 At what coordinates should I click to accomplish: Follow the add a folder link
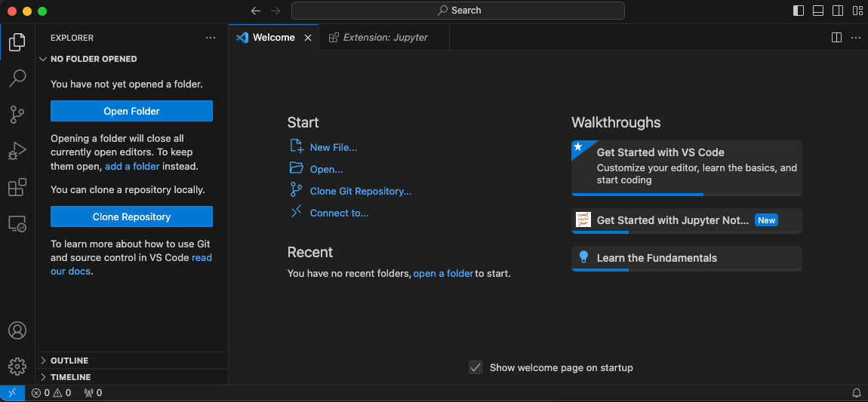pyautogui.click(x=132, y=166)
